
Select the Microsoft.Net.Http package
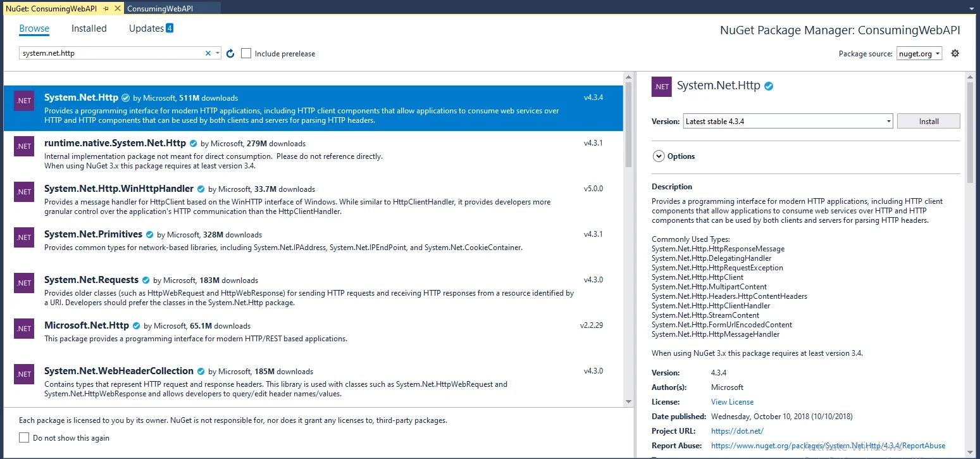[313, 336]
